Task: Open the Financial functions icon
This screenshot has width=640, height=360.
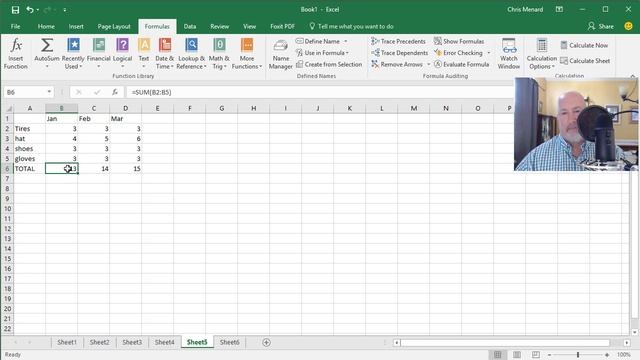Action: 99,45
